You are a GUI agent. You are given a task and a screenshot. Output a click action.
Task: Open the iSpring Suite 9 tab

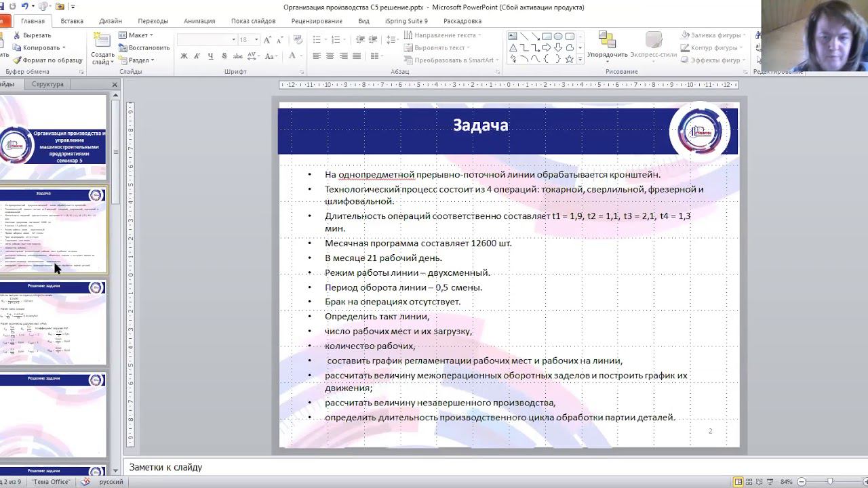(406, 21)
